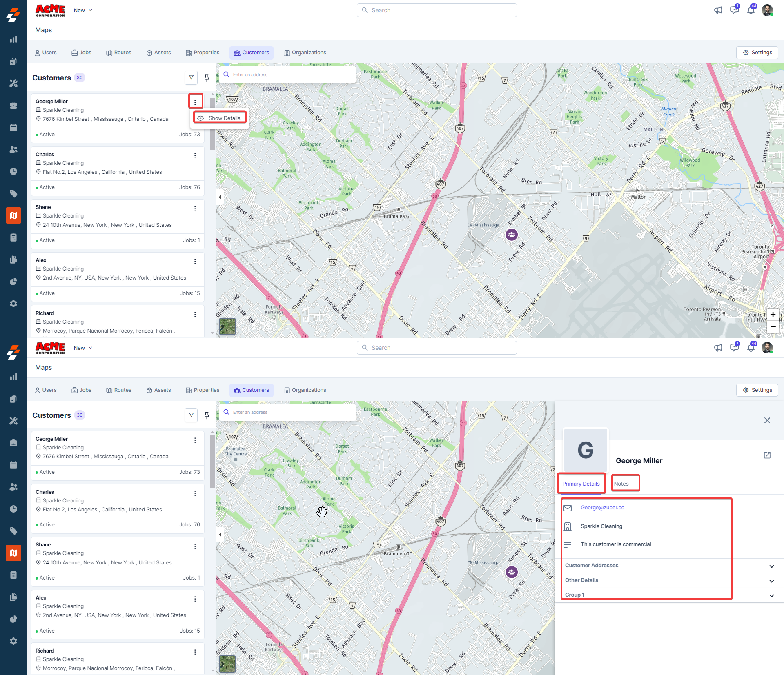Open map Settings button
Image resolution: width=784 pixels, height=675 pixels.
757,53
